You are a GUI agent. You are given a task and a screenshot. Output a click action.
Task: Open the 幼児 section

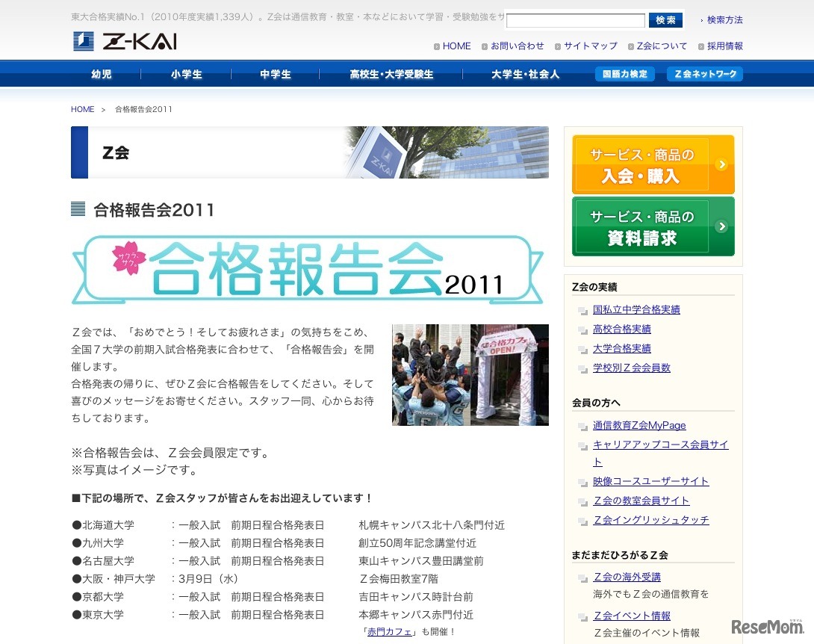pyautogui.click(x=101, y=73)
